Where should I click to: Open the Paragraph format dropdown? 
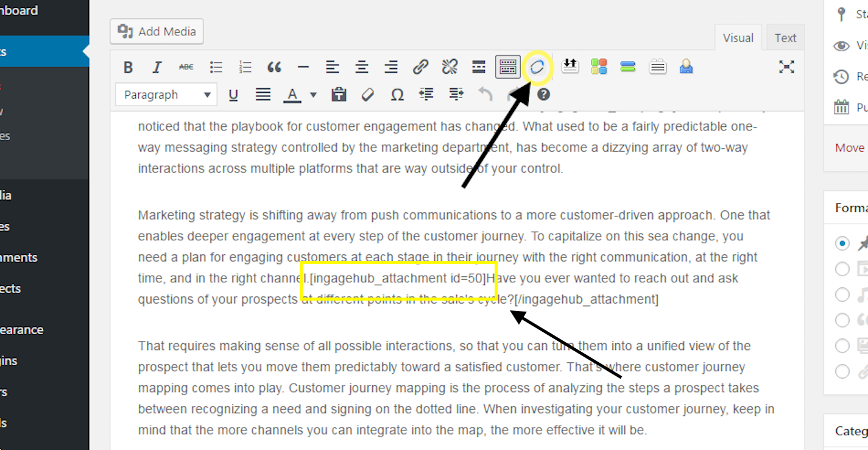pyautogui.click(x=166, y=95)
